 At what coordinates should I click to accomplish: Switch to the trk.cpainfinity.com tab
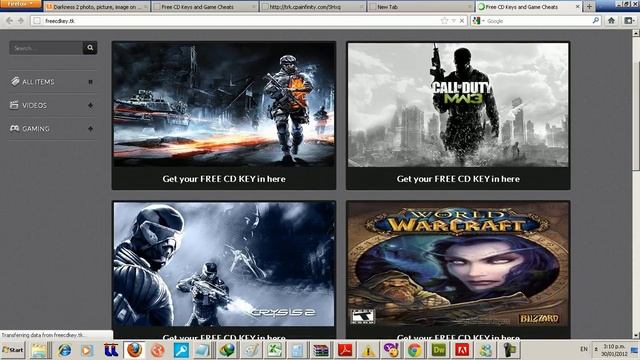[x=312, y=7]
